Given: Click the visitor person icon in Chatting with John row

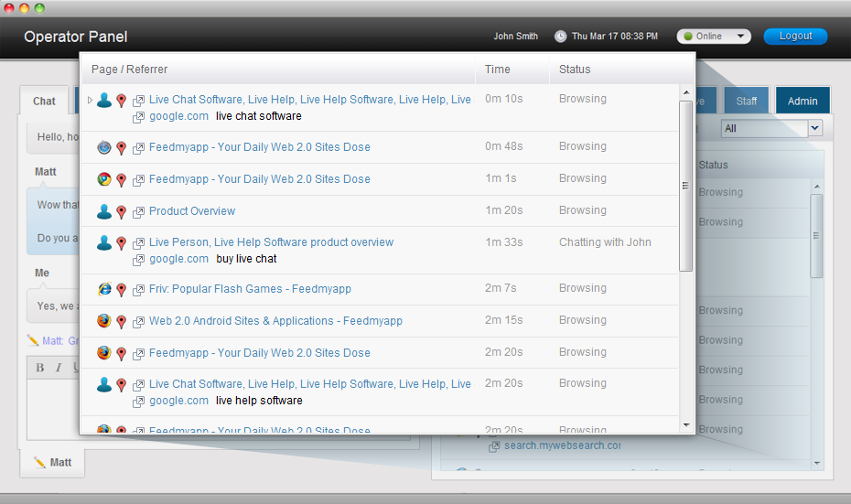Looking at the screenshot, I should click(x=104, y=242).
